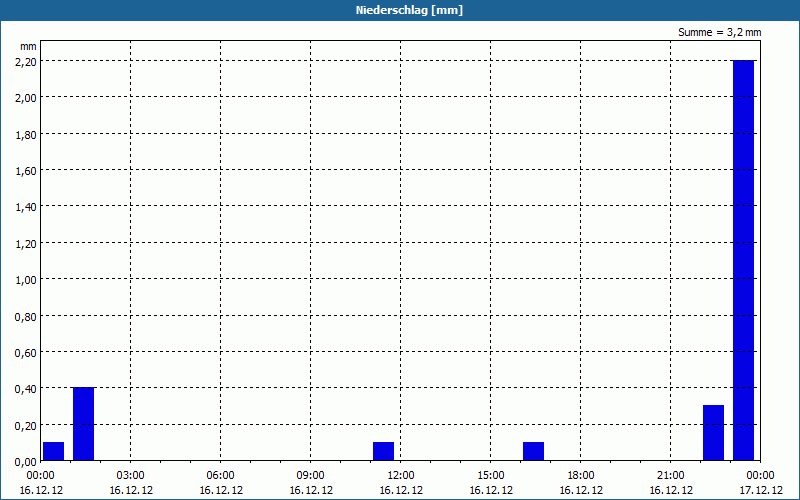Click the first 0,10 mm bar at 00:00

[54, 452]
